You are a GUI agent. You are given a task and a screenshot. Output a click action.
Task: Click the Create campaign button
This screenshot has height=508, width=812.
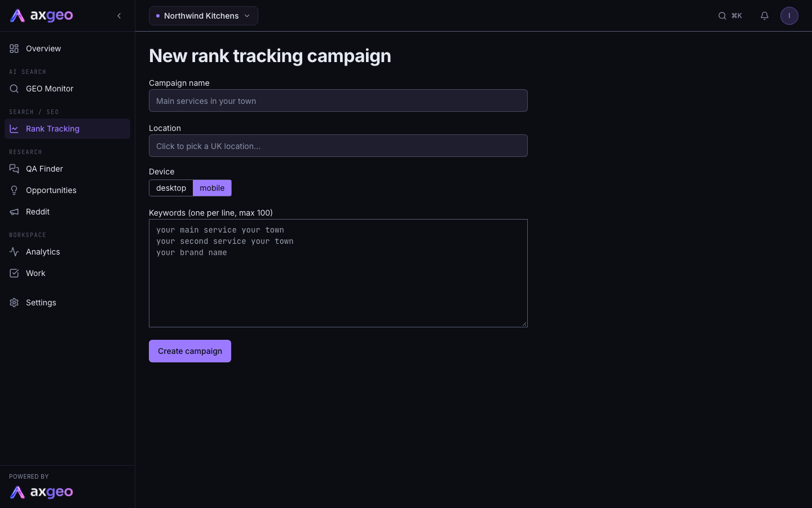point(190,351)
